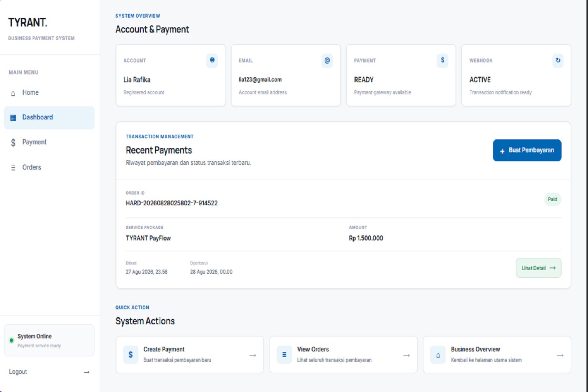Click the TYRANT PayFlow service package
588x392 pixels.
pyautogui.click(x=148, y=238)
